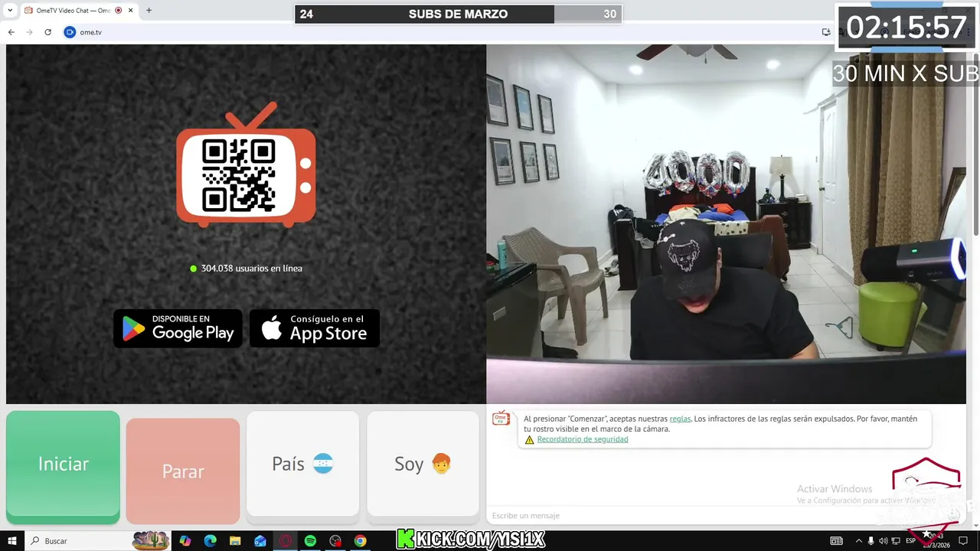
Task: Click the microphone icon in system tray
Action: coord(871,541)
